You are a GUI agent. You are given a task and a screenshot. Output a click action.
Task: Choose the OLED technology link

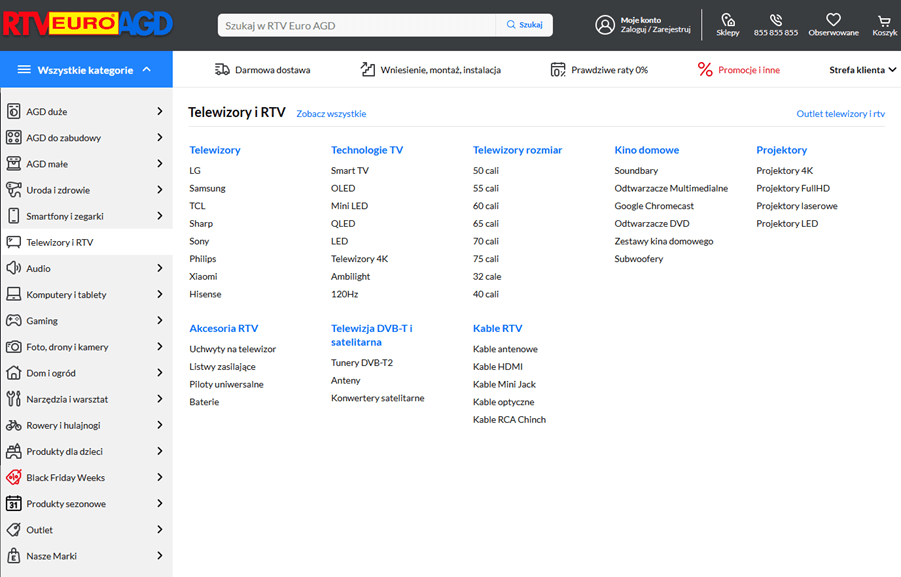tap(343, 188)
